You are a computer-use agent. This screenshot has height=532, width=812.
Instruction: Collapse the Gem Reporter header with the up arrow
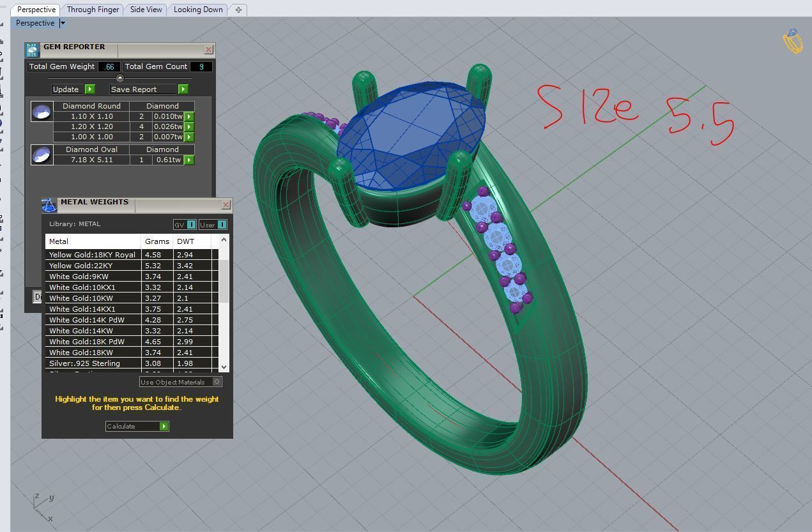coord(119,78)
